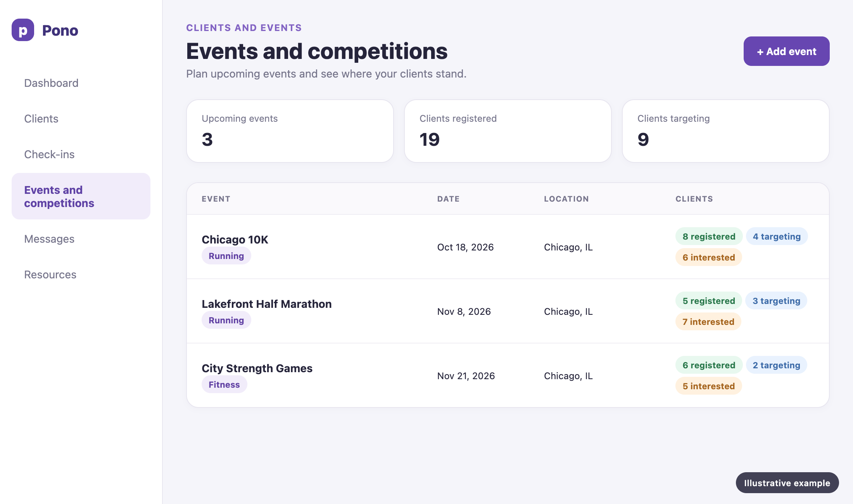
Task: Click the EVENT column header
Action: point(216,199)
